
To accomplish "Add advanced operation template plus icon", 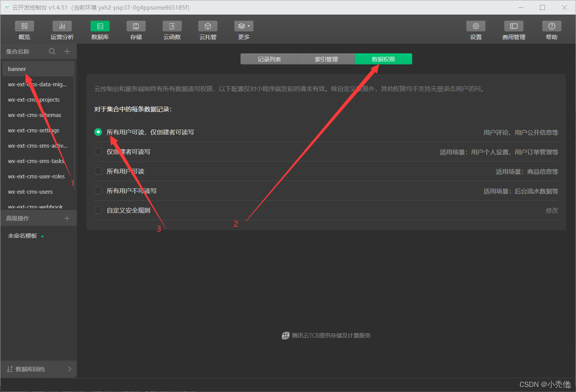I will (x=67, y=218).
